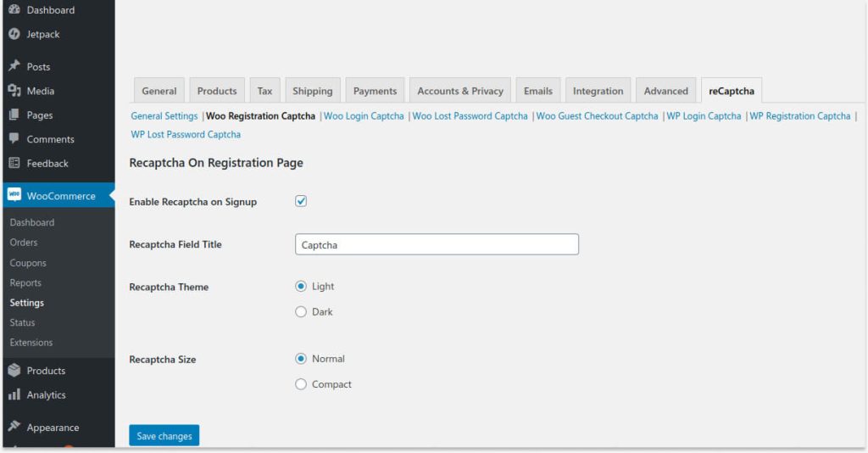Click Analytics label in admin sidebar
Screen dimensions: 868x453
(46, 394)
